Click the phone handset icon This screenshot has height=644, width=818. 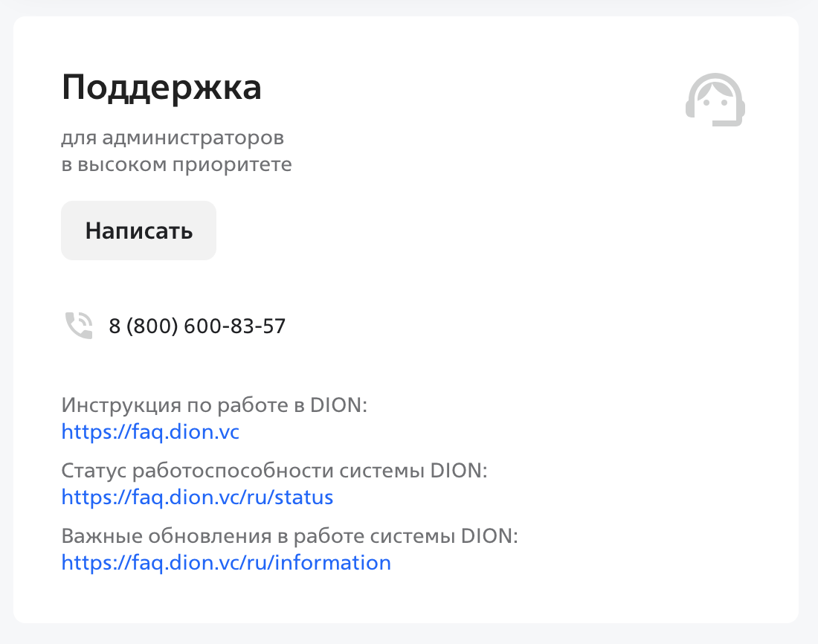[x=79, y=326]
